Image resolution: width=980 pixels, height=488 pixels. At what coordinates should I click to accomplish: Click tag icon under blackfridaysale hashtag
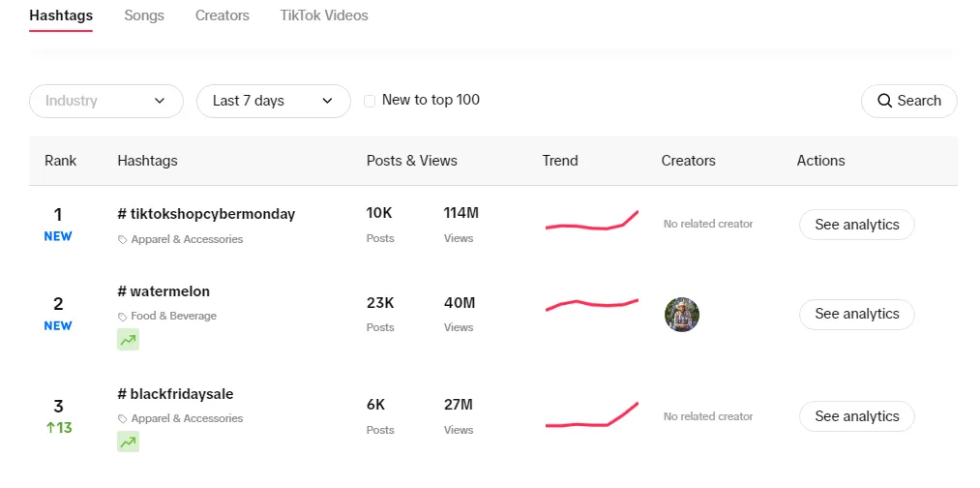tap(122, 419)
